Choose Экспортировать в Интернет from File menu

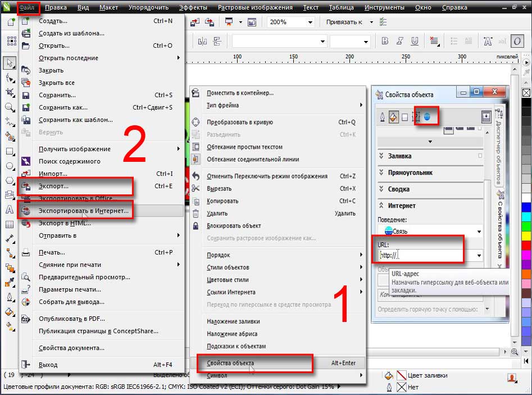(x=83, y=211)
